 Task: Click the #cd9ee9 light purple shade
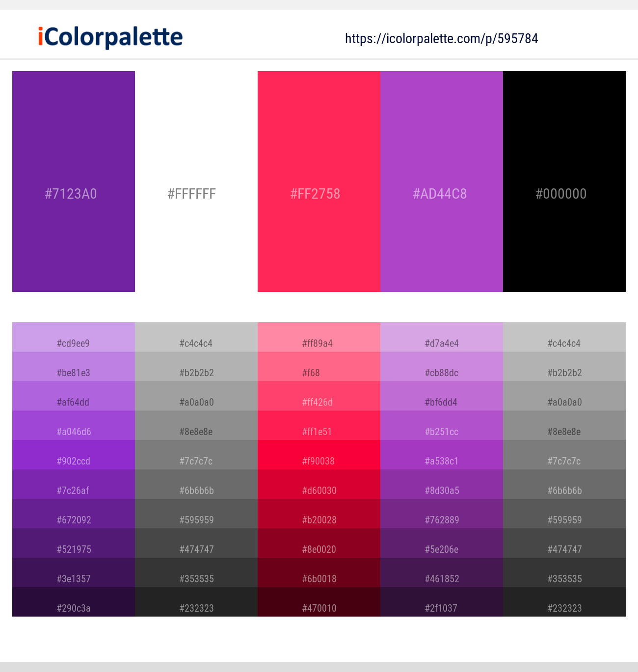point(74,337)
